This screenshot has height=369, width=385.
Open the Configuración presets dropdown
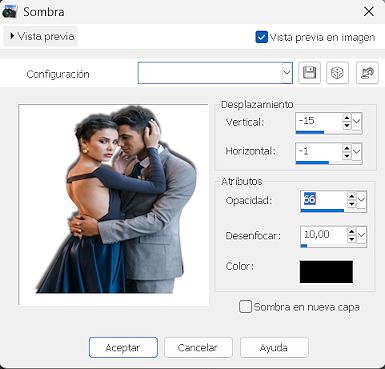coord(287,73)
